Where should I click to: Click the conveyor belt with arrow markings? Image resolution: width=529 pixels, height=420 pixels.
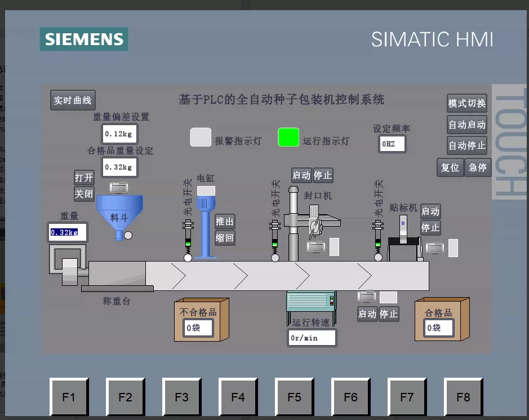tap(287, 276)
